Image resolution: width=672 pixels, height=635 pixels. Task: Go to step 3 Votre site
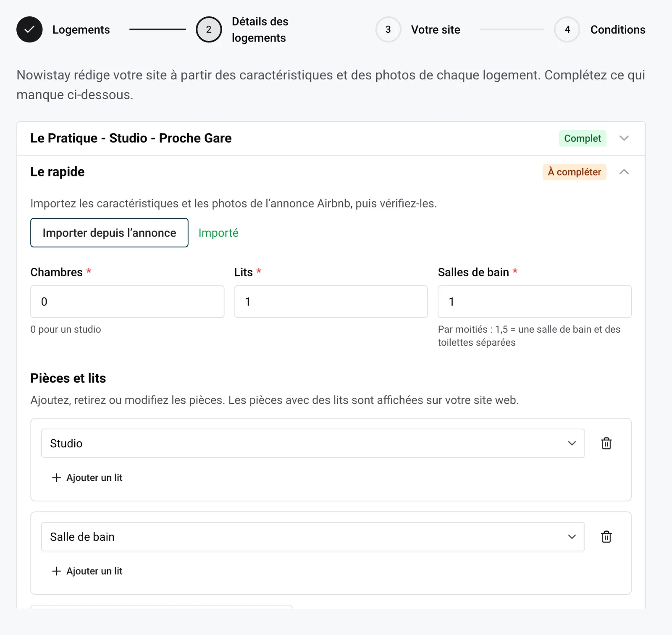click(x=388, y=29)
